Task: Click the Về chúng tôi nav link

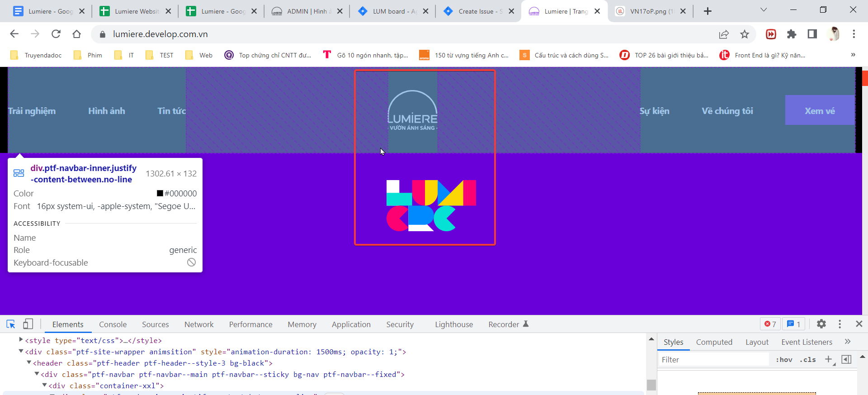Action: 727,111
